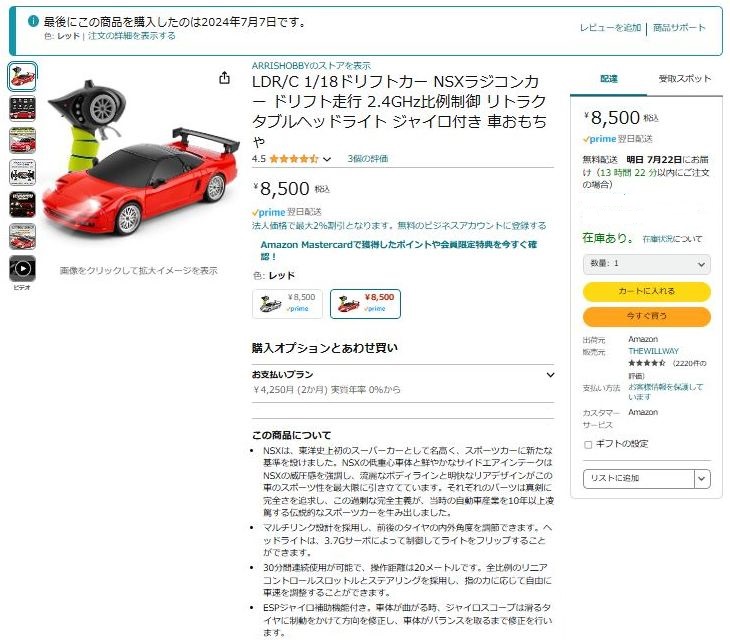Click the カートに入れる button
This screenshot has width=730, height=640.
[647, 291]
